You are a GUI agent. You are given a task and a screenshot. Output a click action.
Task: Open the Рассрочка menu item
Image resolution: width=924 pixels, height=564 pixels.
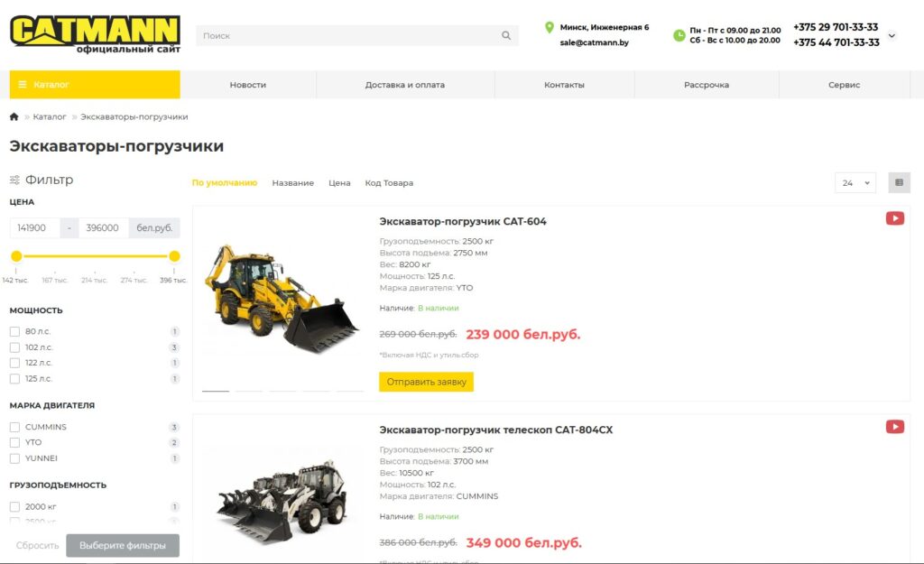pos(707,85)
